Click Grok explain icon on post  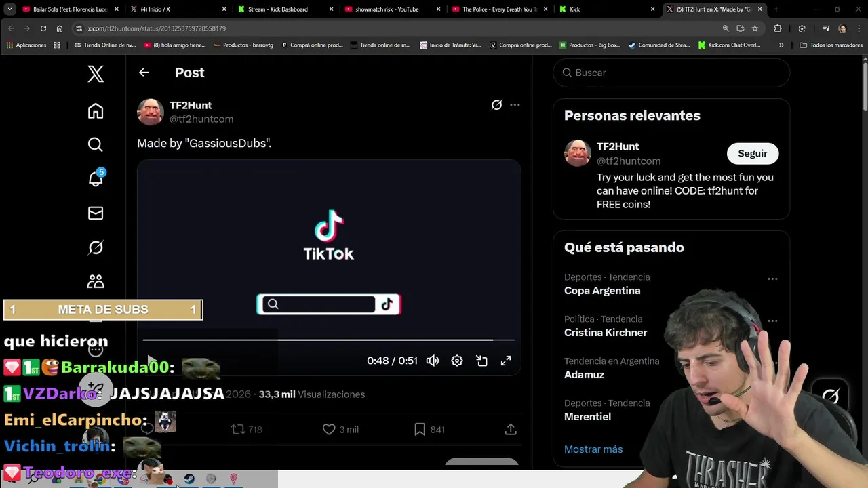(x=496, y=105)
